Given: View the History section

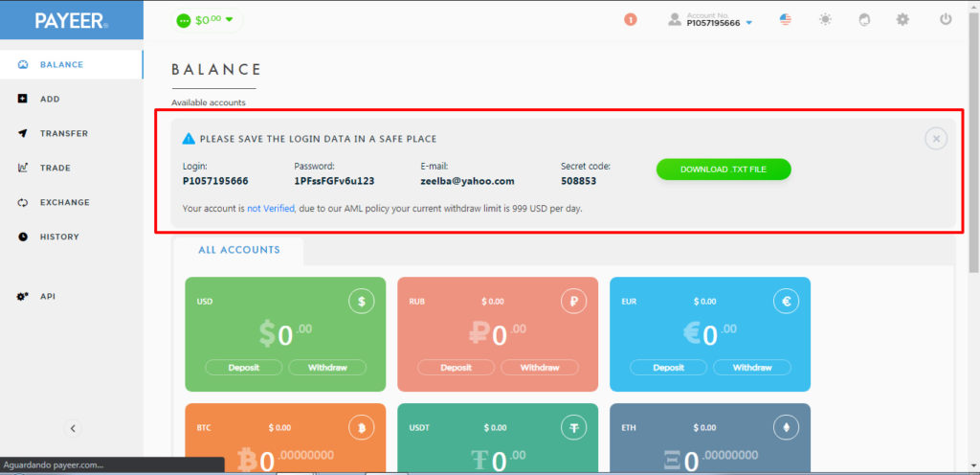Looking at the screenshot, I should (x=71, y=237).
